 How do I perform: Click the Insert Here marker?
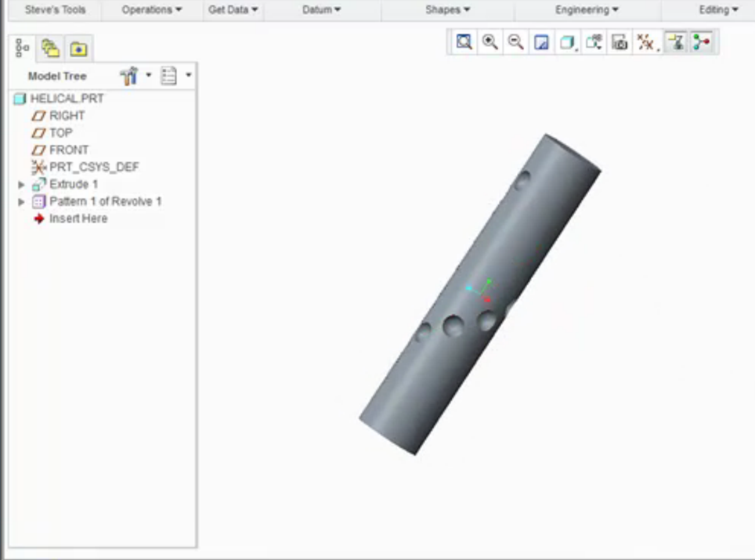[x=78, y=219]
